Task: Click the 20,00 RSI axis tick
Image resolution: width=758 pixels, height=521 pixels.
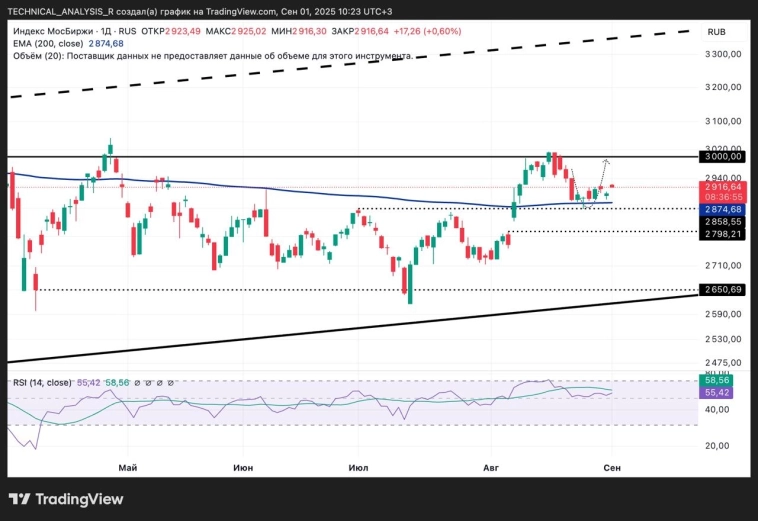Action: pyautogui.click(x=717, y=446)
